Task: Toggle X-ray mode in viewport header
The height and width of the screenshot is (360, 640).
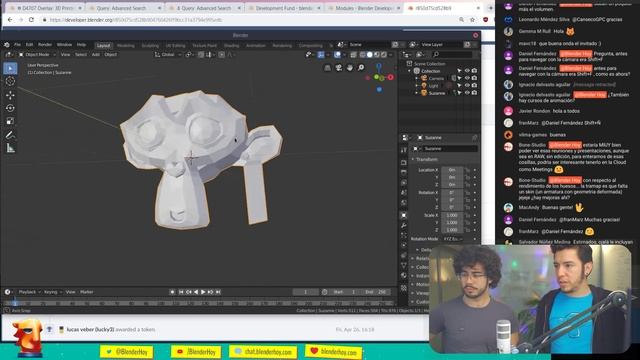Action: pyautogui.click(x=353, y=54)
